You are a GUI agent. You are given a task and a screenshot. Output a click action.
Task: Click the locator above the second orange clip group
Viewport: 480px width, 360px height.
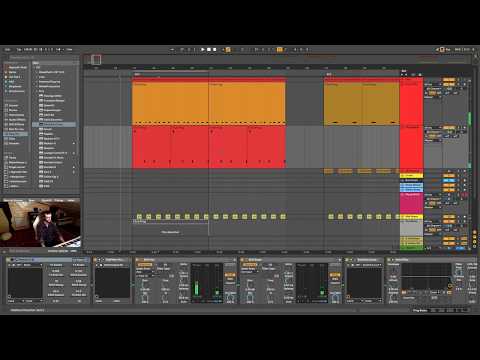click(329, 74)
